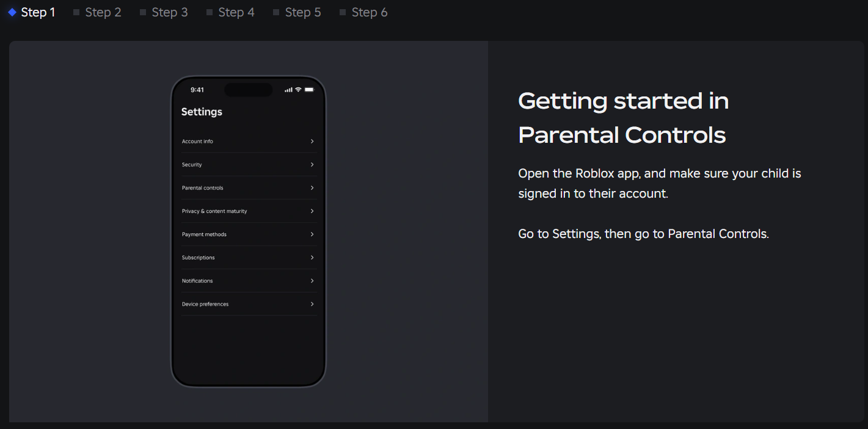Expand the Account info chevron

point(312,142)
